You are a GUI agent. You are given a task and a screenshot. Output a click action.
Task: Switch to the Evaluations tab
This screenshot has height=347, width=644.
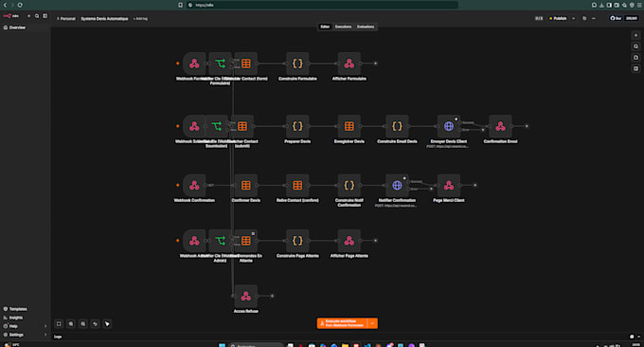click(x=366, y=27)
